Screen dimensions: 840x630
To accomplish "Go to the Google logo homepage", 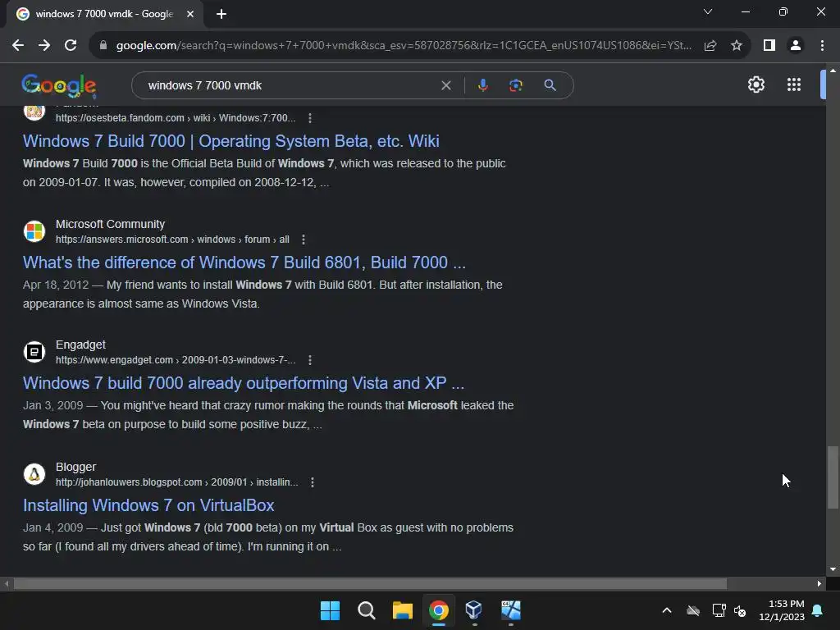I will point(59,85).
